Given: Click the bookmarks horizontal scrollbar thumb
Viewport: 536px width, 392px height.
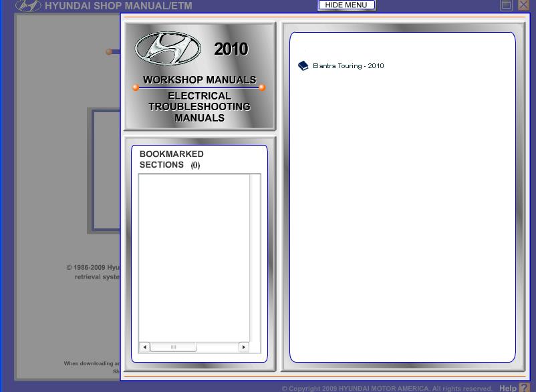Looking at the screenshot, I should [x=173, y=347].
